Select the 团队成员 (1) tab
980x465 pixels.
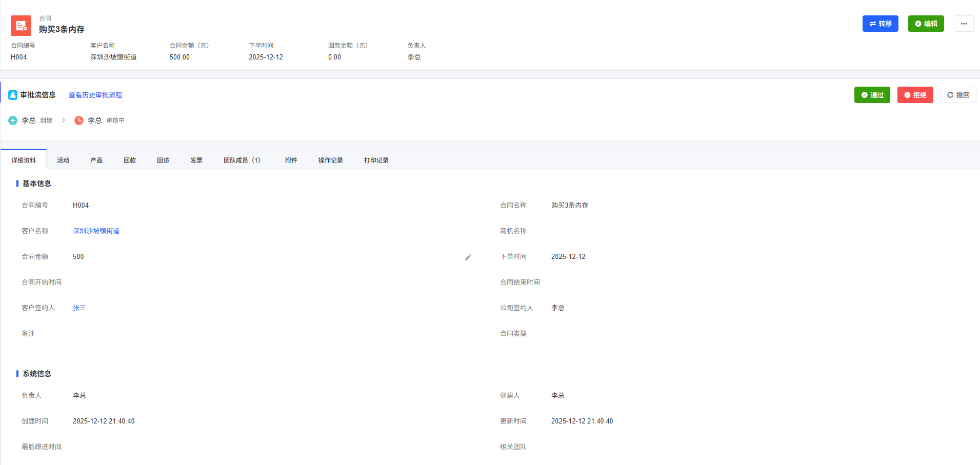[x=242, y=160]
